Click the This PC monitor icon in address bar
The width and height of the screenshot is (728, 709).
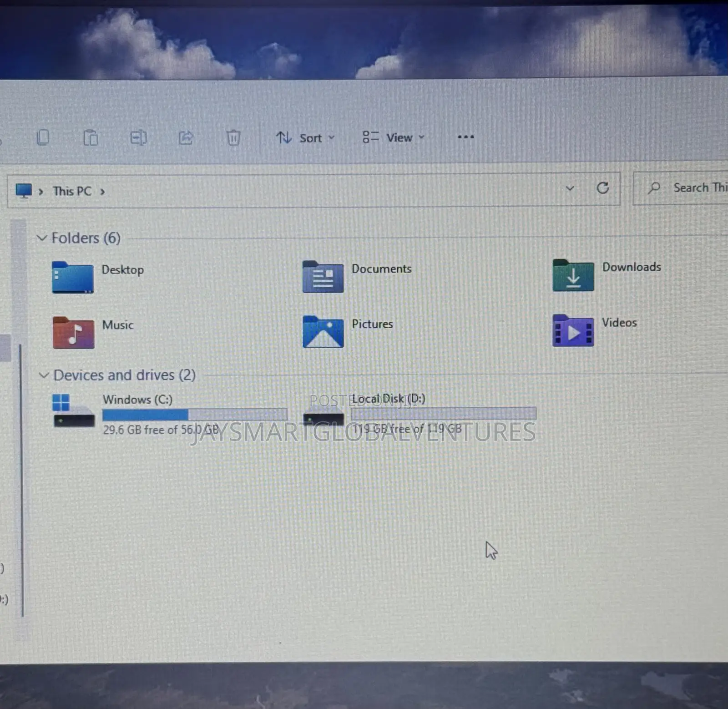(x=24, y=191)
